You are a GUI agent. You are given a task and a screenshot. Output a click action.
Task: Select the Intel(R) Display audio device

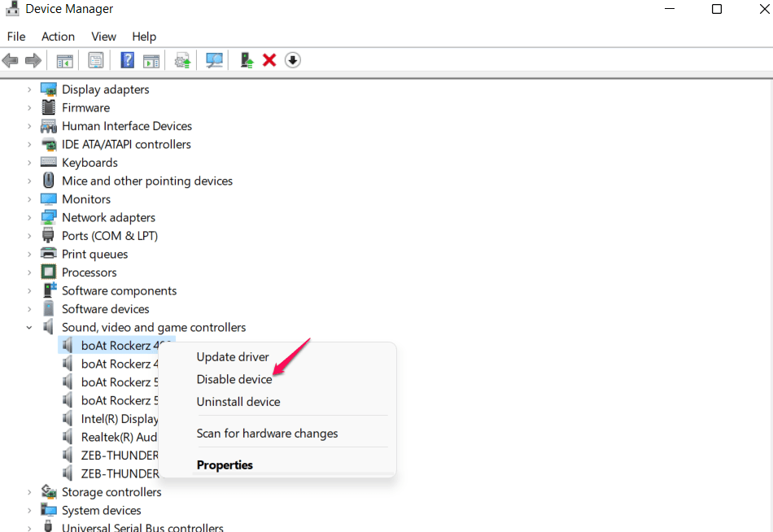120,419
